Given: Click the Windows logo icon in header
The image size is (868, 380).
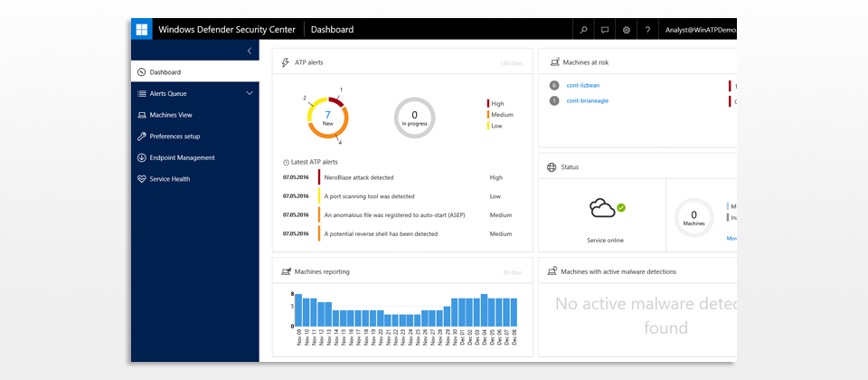Looking at the screenshot, I should (142, 29).
